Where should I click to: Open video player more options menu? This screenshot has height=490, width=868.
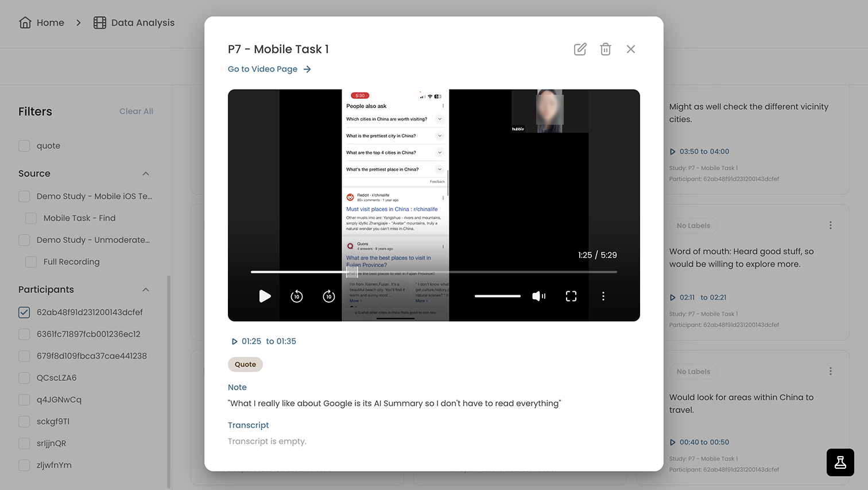pos(603,296)
